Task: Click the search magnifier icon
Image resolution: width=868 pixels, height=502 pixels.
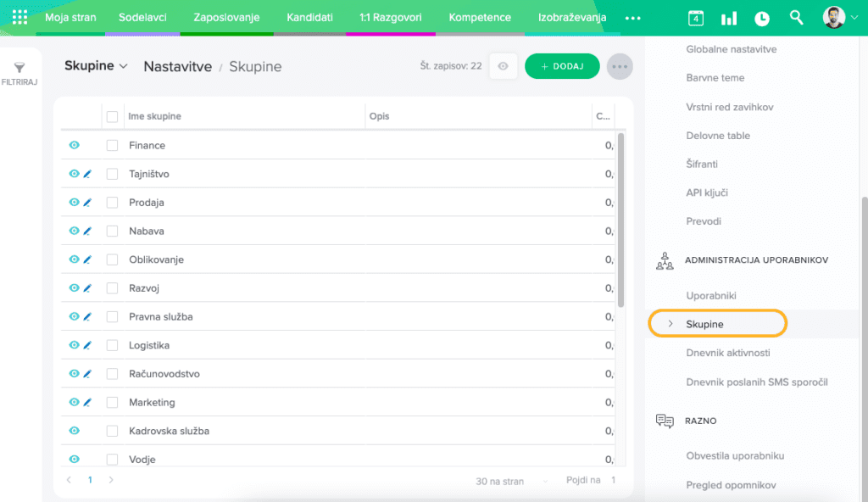Action: 796,18
